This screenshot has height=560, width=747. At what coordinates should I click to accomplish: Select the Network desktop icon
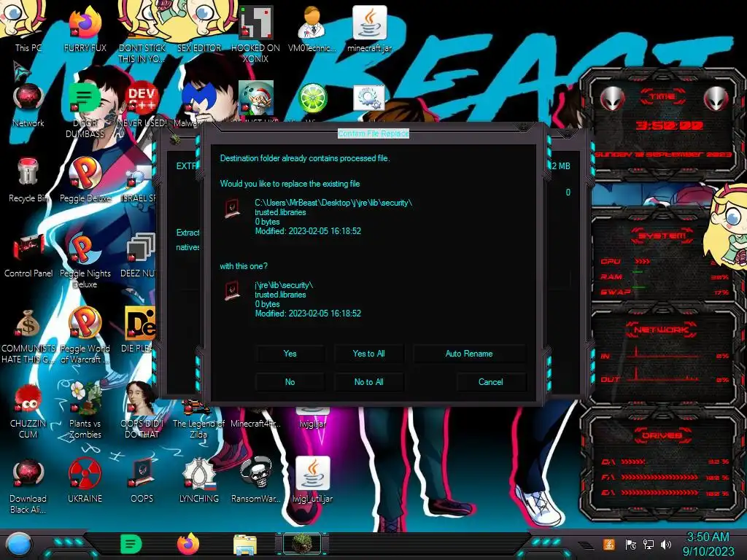tap(28, 105)
